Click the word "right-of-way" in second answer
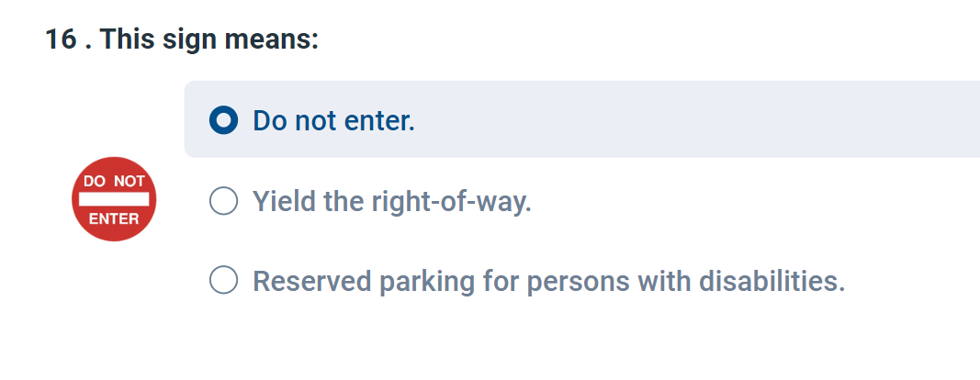The width and height of the screenshot is (980, 380). click(x=451, y=202)
